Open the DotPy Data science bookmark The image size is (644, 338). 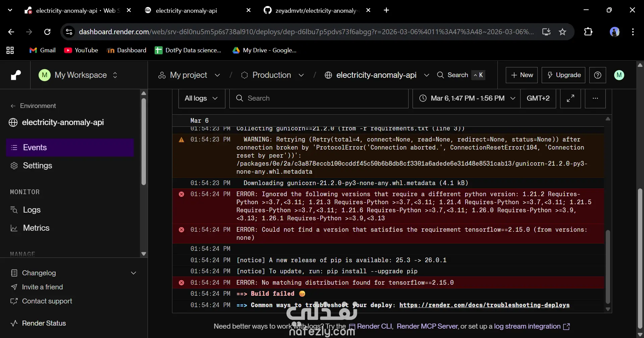tap(188, 50)
